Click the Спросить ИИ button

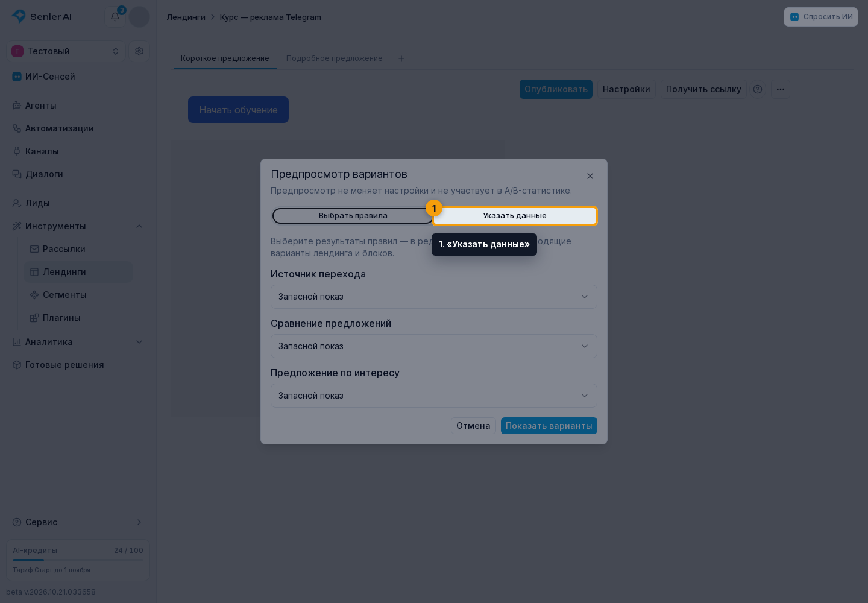(821, 17)
